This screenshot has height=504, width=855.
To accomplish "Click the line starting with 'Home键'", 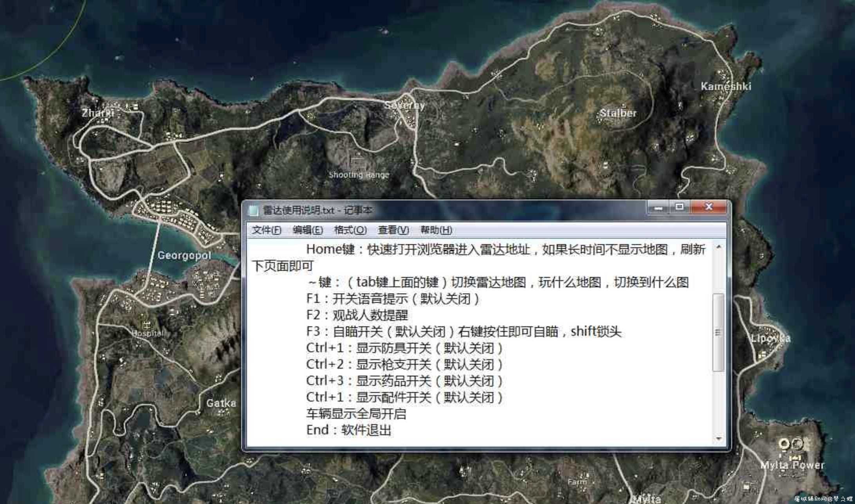I will 479,257.
